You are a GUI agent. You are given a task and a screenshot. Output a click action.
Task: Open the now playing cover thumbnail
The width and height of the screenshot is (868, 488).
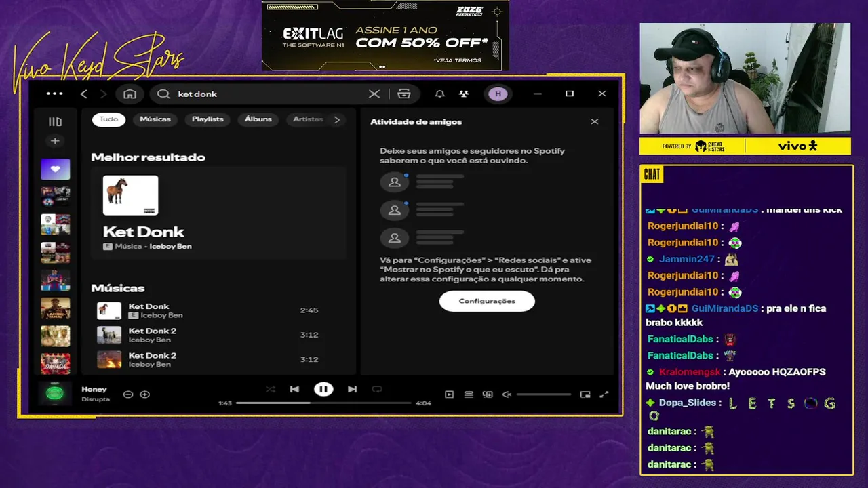[x=55, y=393]
